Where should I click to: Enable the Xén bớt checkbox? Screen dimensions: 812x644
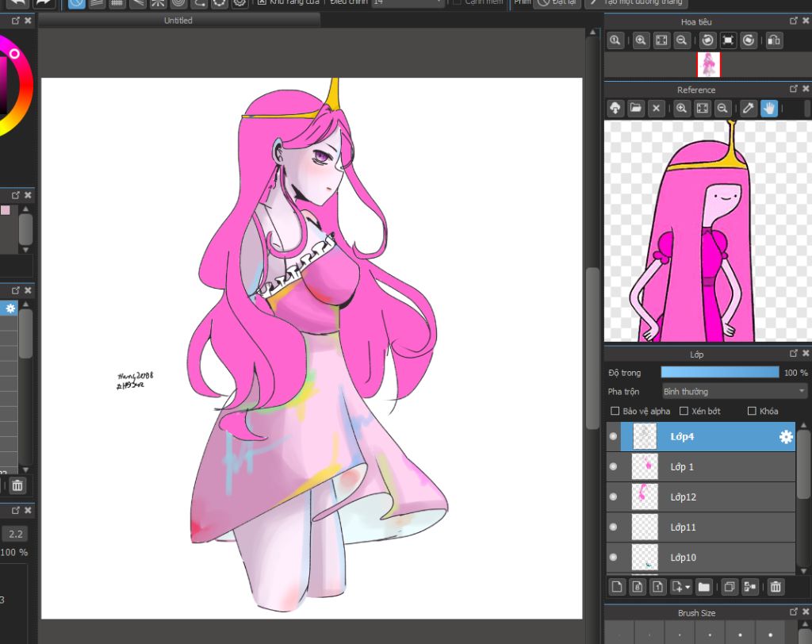coord(684,411)
